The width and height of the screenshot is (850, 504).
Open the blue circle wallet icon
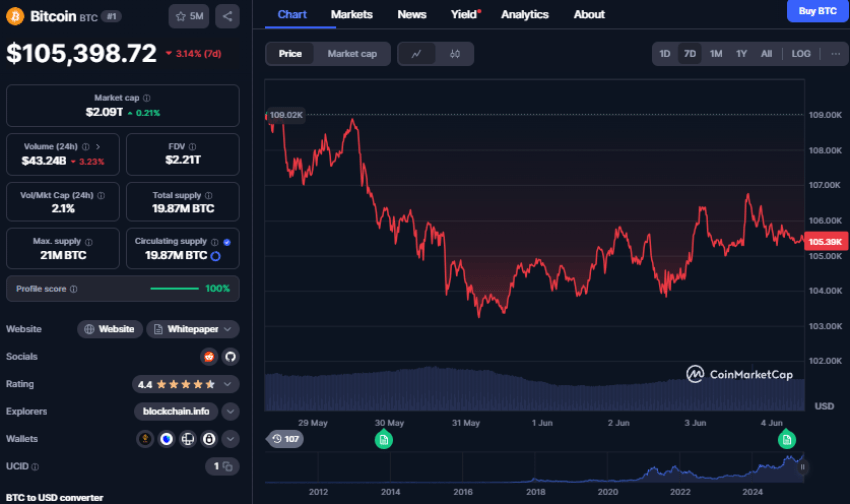tap(166, 439)
